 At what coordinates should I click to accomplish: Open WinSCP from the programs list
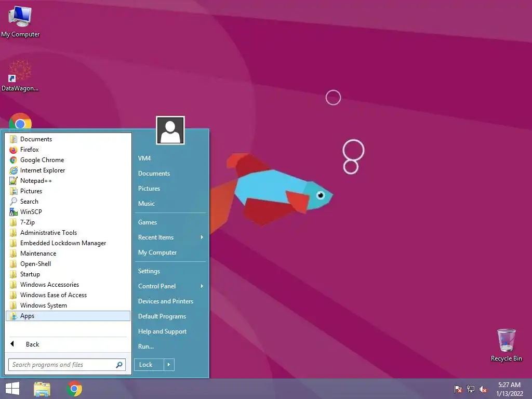click(68, 212)
